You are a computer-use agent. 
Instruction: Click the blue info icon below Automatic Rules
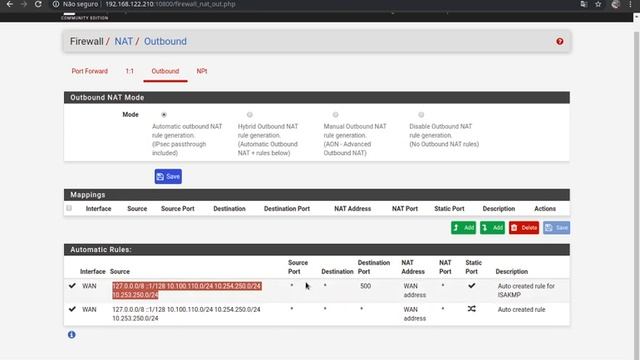pyautogui.click(x=71, y=335)
